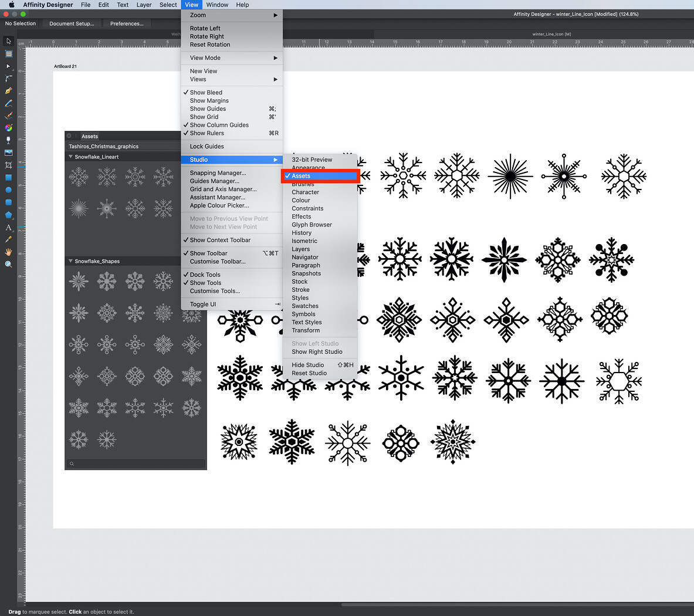Enable Show Grid option

click(232, 117)
